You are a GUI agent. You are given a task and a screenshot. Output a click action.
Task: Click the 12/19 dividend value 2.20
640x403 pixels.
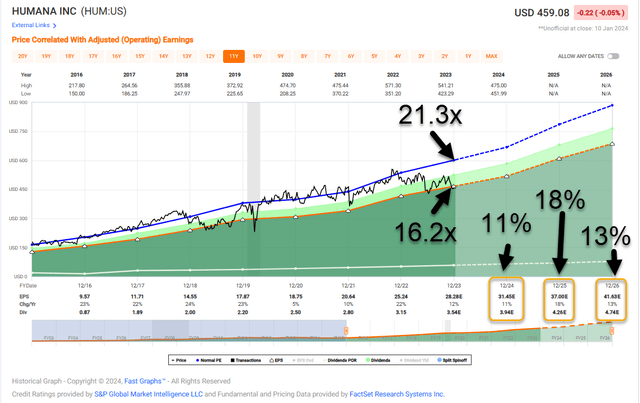[x=242, y=312]
